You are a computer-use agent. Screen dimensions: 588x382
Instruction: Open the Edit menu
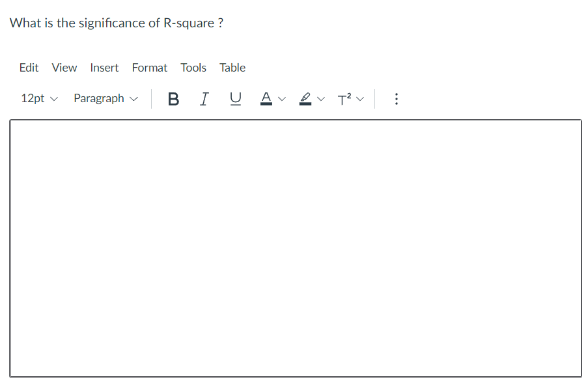[29, 67]
